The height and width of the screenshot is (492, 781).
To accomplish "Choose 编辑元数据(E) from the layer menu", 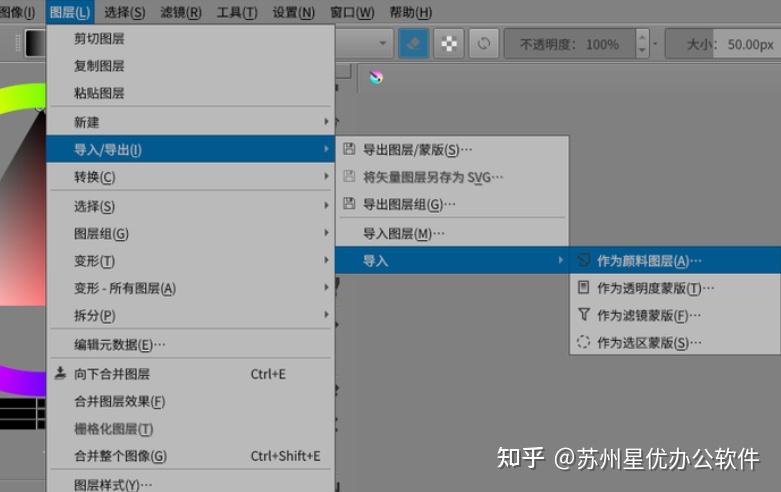I will [191, 345].
